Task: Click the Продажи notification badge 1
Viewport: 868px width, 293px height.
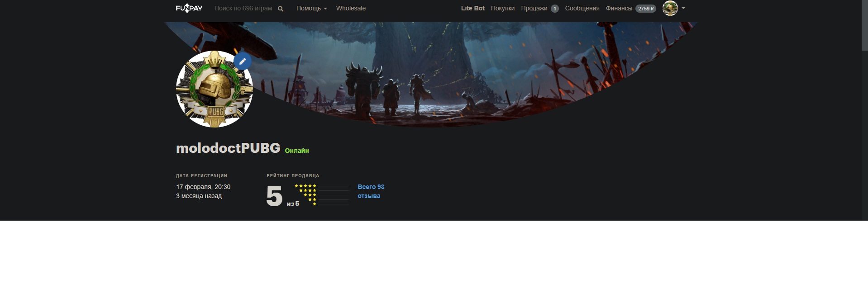Action: click(x=555, y=9)
